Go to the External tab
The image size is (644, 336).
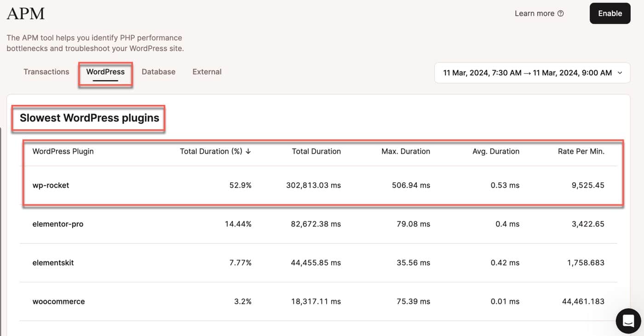coord(207,72)
